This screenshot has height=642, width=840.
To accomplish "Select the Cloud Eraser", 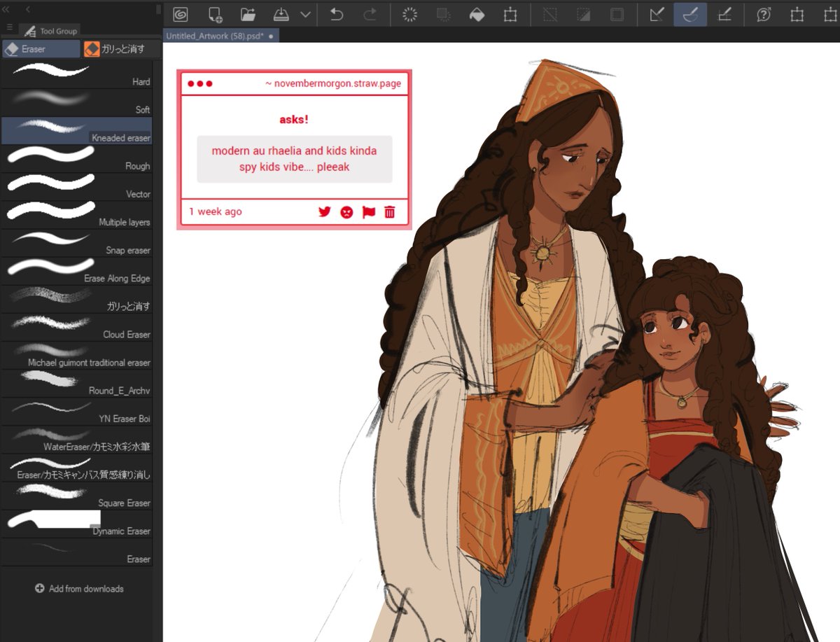I will [77, 326].
